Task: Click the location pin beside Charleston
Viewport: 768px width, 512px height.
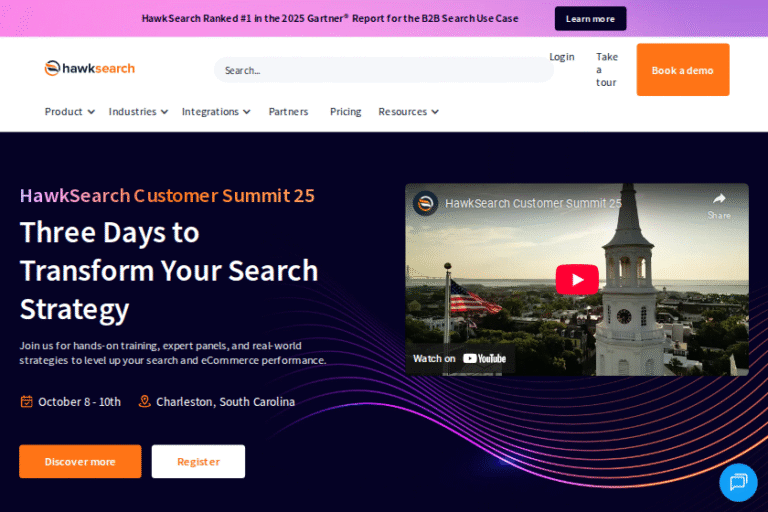Action: [145, 402]
